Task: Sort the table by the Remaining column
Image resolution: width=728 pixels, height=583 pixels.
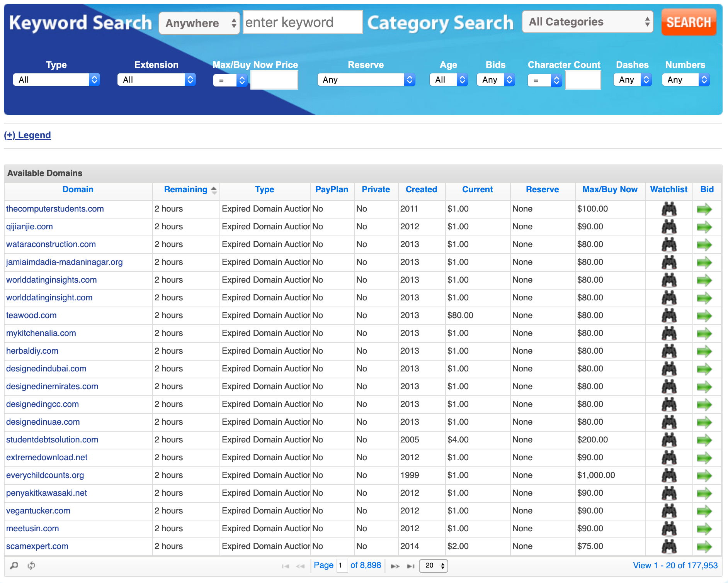Action: coord(186,190)
